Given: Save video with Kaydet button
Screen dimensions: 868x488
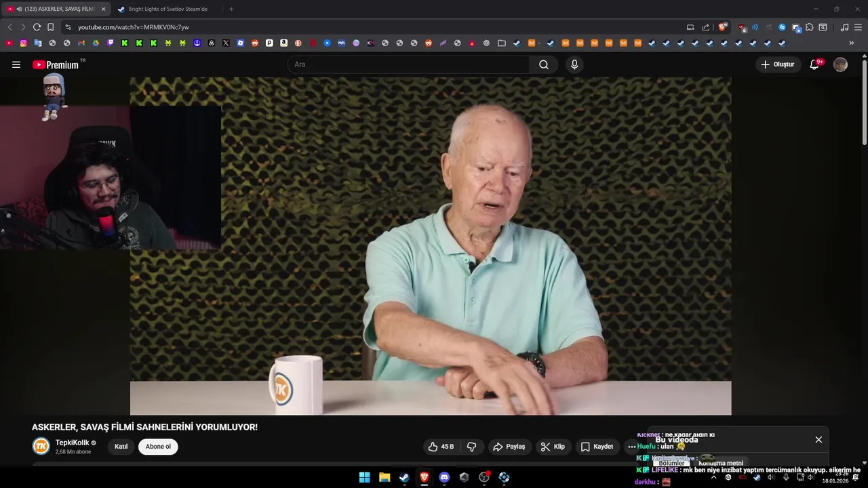Looking at the screenshot, I should [x=597, y=447].
